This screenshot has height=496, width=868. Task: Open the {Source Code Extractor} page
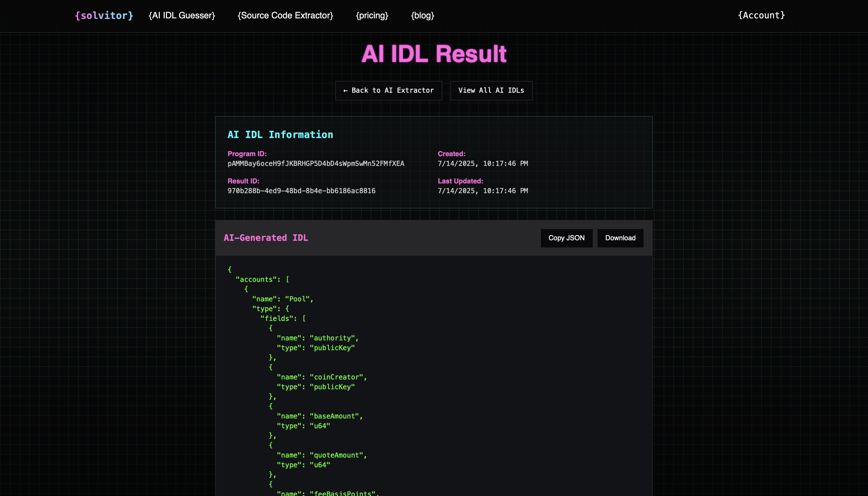point(286,15)
